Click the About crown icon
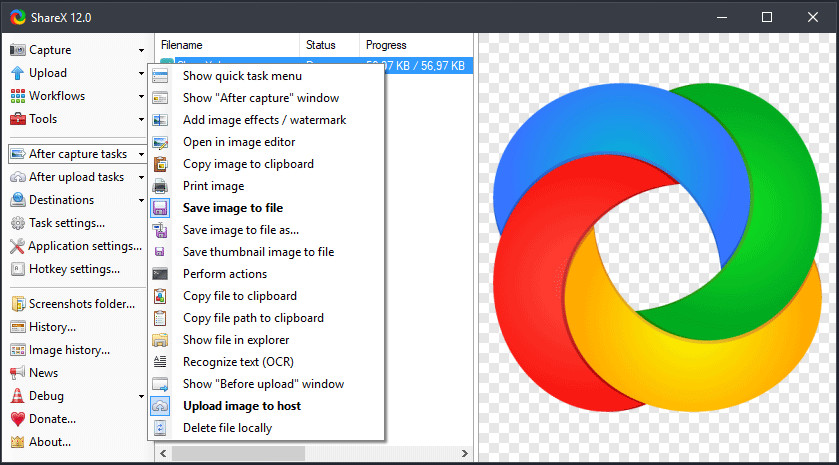The height and width of the screenshot is (465, 839). [x=18, y=442]
